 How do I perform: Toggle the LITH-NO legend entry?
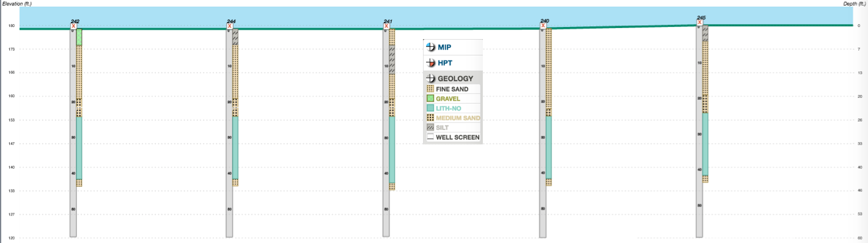pyautogui.click(x=453, y=108)
